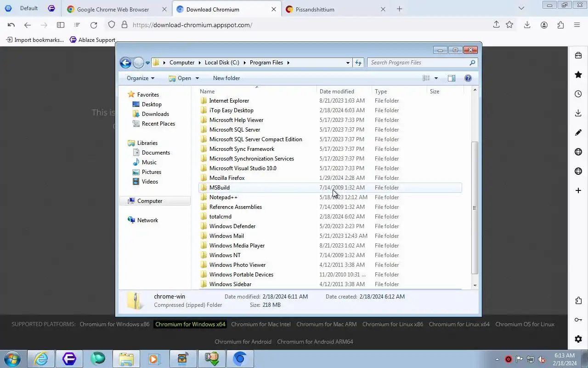Screen dimensions: 588x368
Task: Open the Organize dropdown menu
Action: [x=141, y=78]
